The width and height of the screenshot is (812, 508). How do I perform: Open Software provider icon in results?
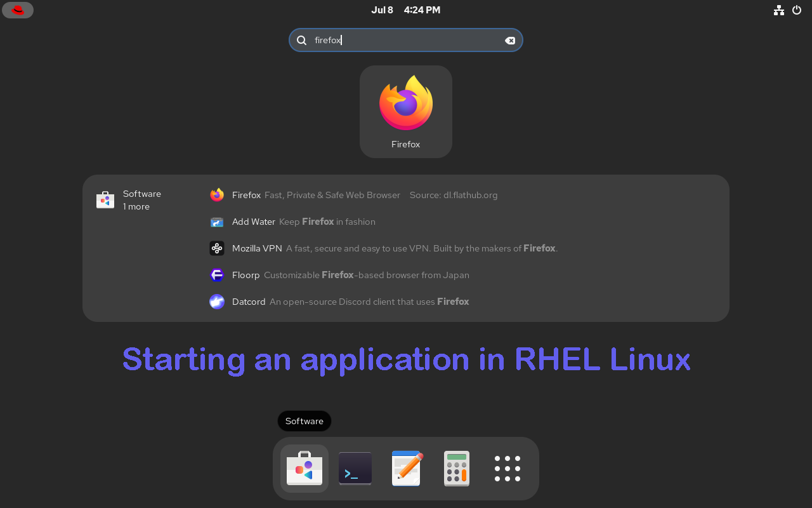pos(105,200)
